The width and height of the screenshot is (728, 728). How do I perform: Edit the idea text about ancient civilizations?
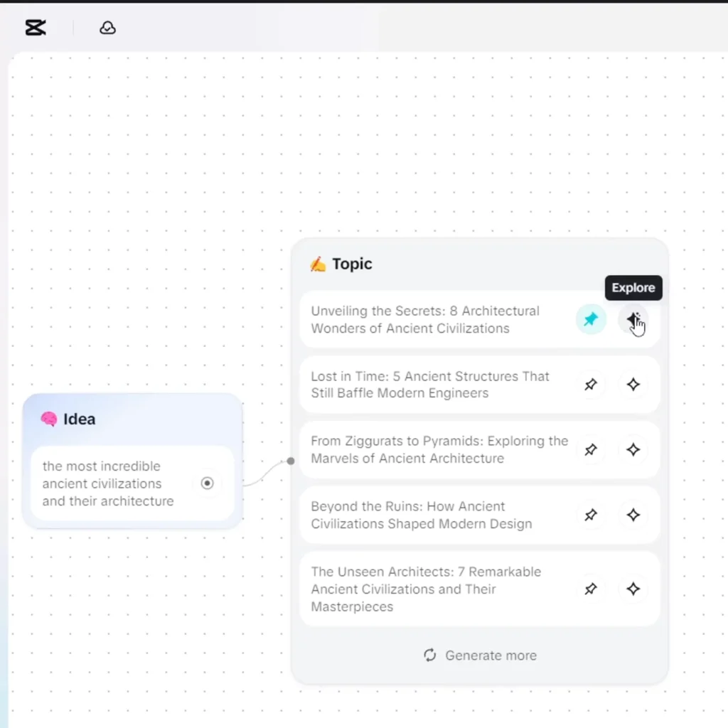pos(108,483)
